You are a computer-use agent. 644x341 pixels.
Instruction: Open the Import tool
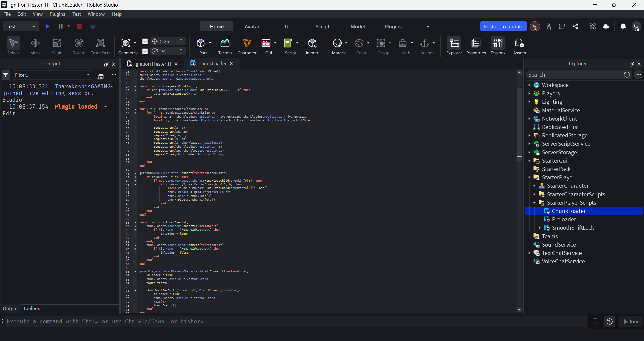pyautogui.click(x=312, y=46)
